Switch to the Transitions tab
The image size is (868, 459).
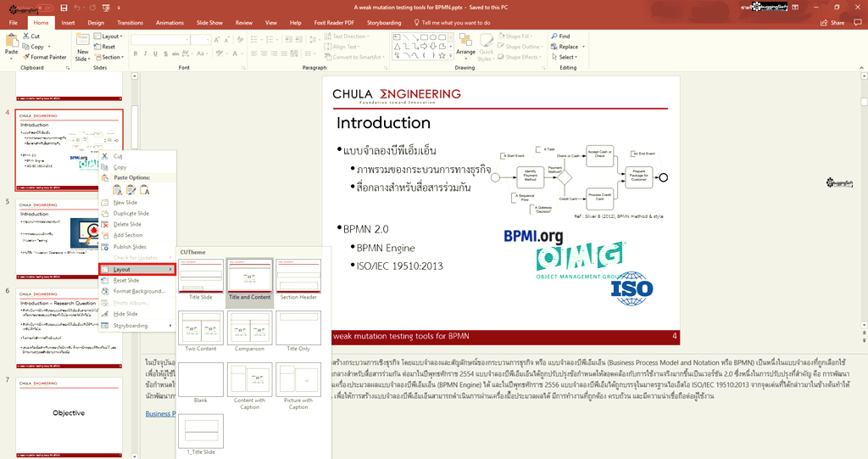tap(130, 23)
